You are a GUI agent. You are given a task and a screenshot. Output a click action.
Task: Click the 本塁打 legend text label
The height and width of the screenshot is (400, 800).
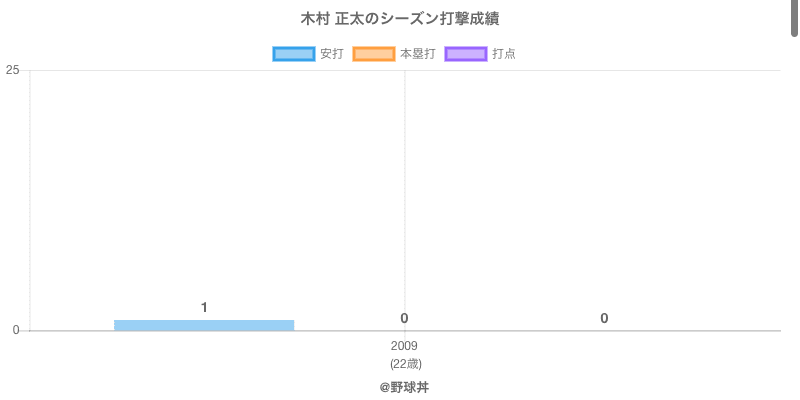pos(417,54)
